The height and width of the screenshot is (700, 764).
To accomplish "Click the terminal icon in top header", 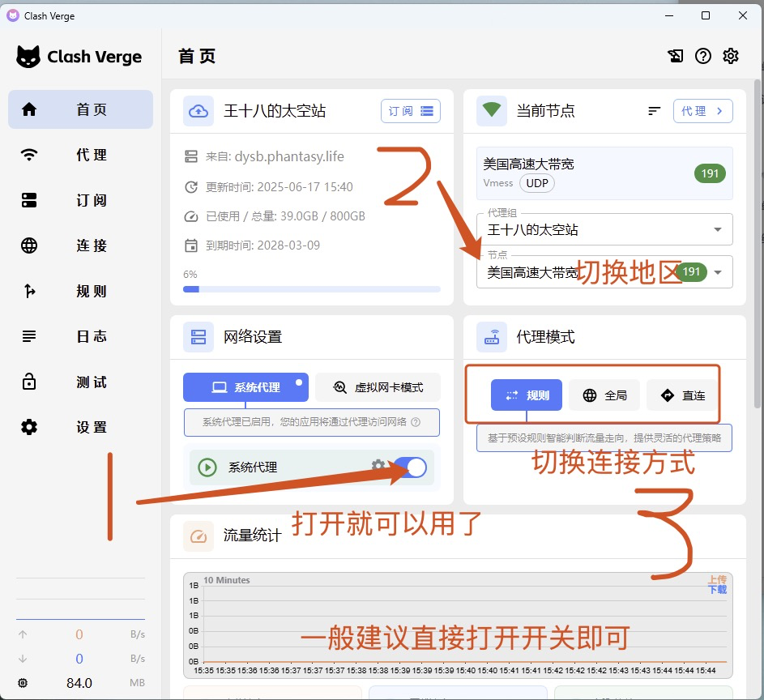I will click(x=676, y=56).
